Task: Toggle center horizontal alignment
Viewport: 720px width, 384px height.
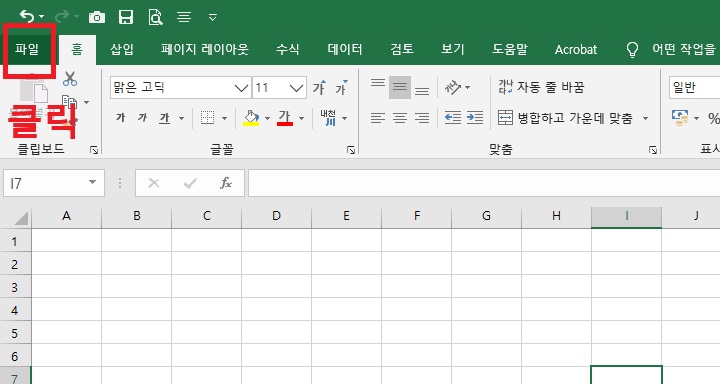Action: [x=400, y=118]
